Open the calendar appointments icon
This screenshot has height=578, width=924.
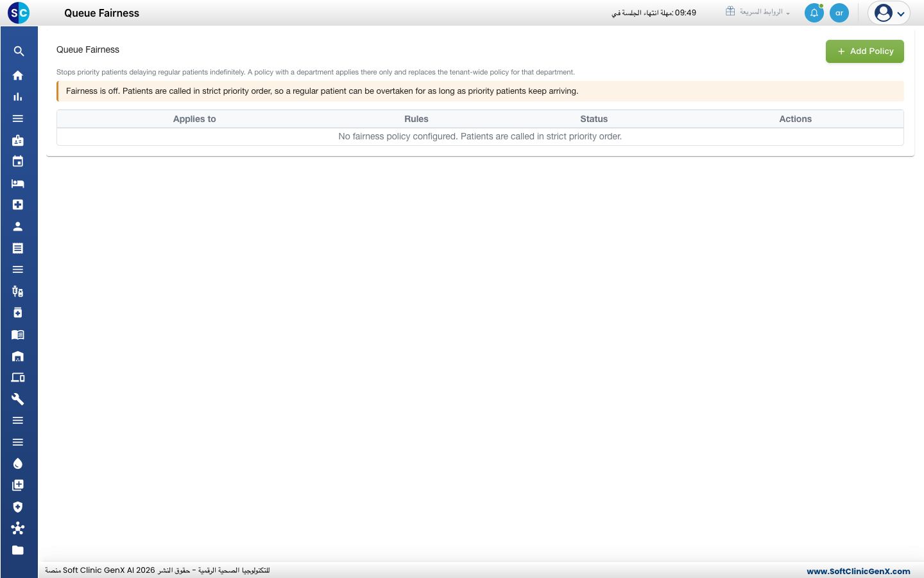pos(18,162)
